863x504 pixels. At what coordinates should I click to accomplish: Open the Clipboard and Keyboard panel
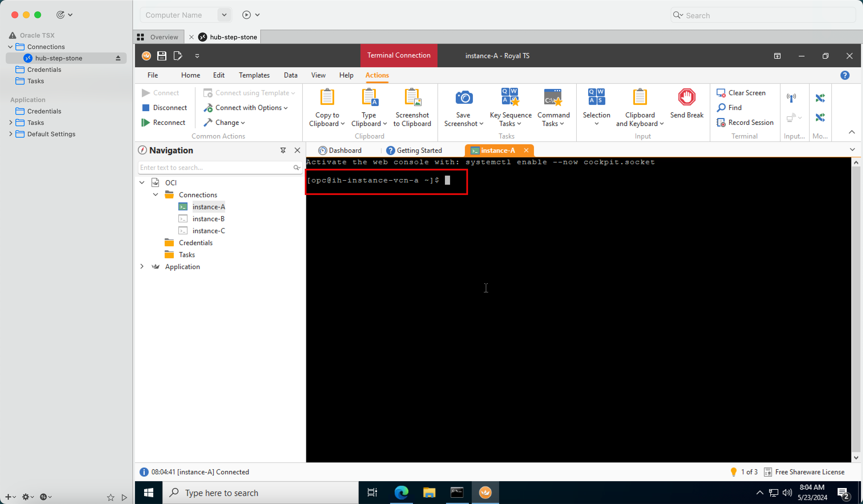(639, 108)
